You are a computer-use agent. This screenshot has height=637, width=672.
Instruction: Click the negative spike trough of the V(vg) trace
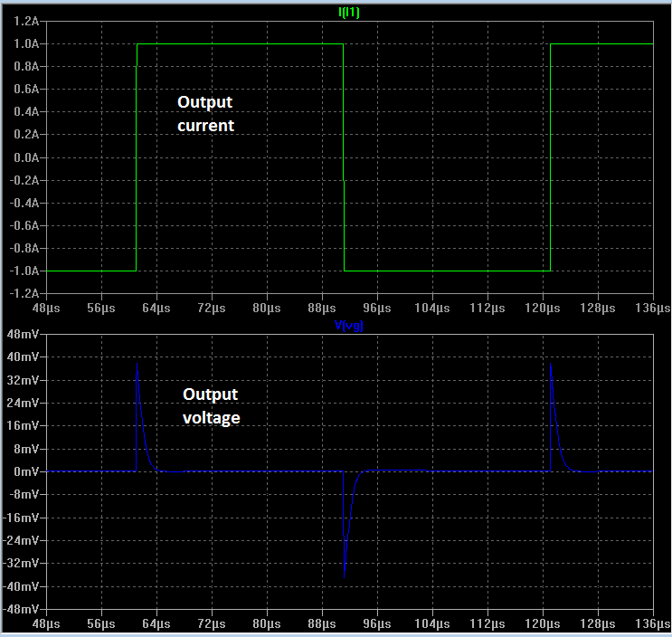(x=345, y=576)
